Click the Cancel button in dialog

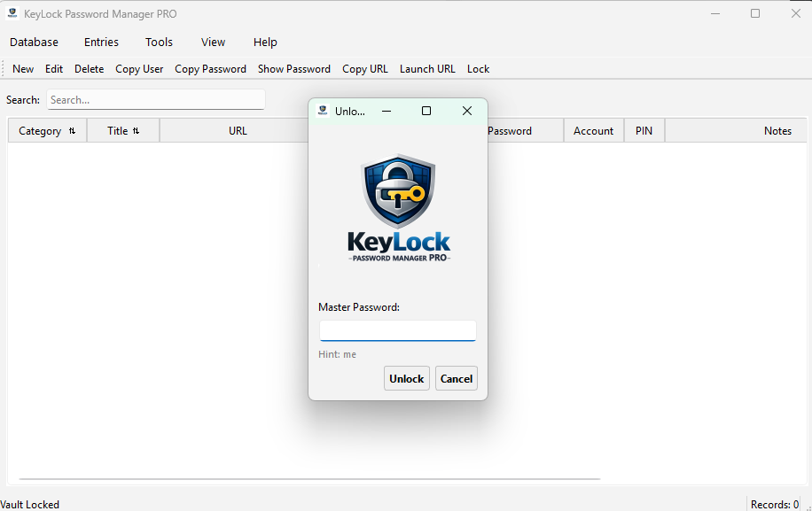coord(457,378)
